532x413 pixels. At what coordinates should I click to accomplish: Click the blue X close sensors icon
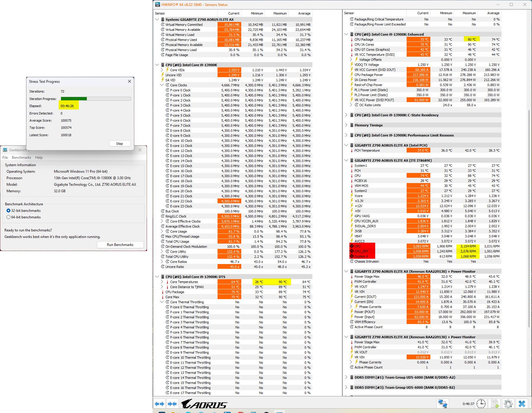coord(522,404)
